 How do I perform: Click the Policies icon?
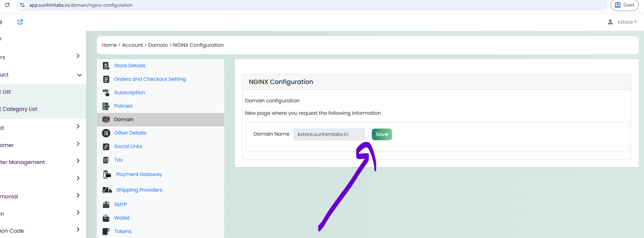tap(106, 106)
